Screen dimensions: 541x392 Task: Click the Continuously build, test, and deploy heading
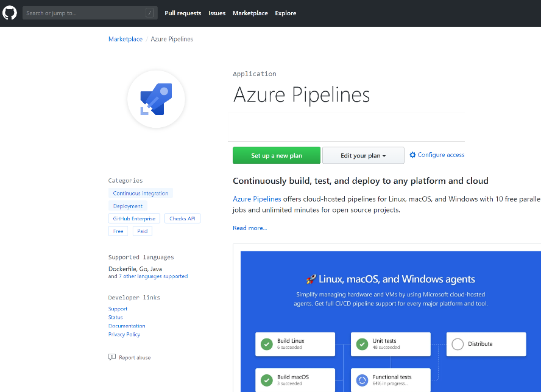[x=361, y=181]
